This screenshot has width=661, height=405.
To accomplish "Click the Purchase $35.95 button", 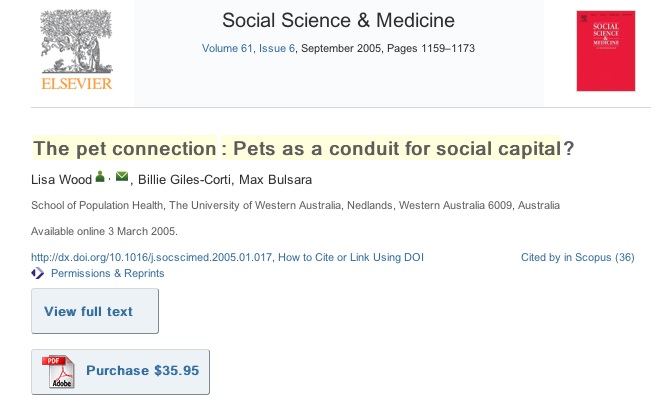I will [142, 371].
